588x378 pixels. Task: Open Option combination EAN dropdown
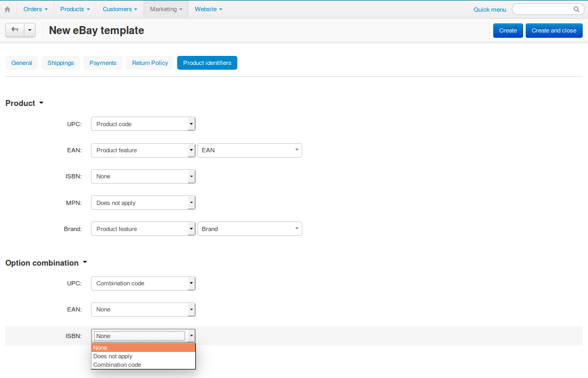[x=143, y=310]
